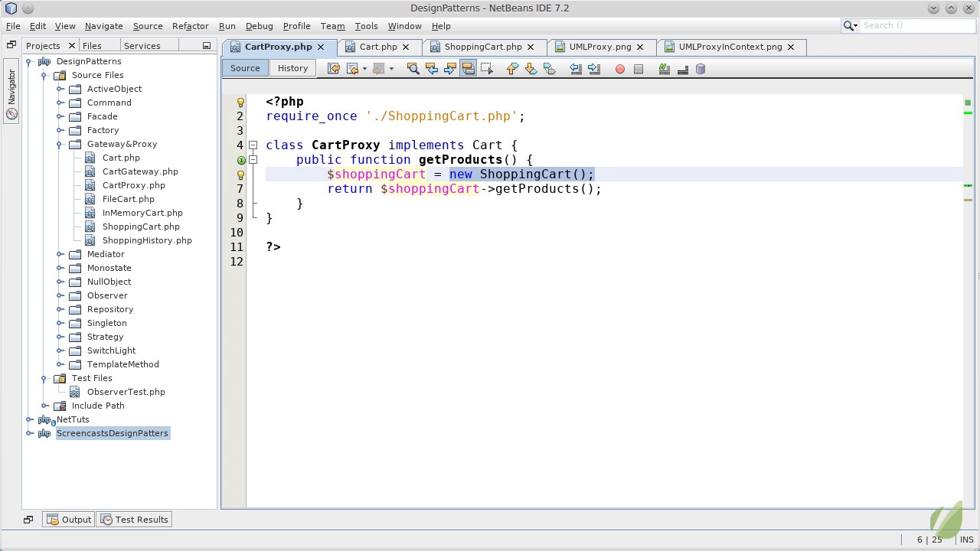The height and width of the screenshot is (551, 980).
Task: Expand the Observer folder in project tree
Action: point(60,295)
